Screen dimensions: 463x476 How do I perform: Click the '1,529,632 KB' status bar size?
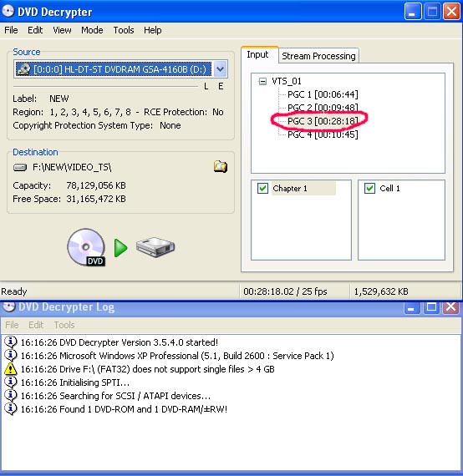point(381,291)
